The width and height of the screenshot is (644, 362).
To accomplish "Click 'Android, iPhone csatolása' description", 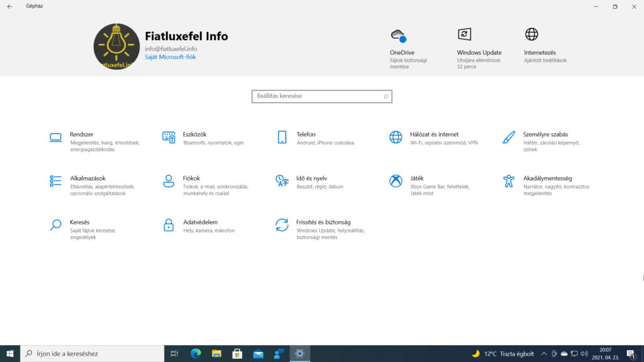I will click(x=325, y=143).
